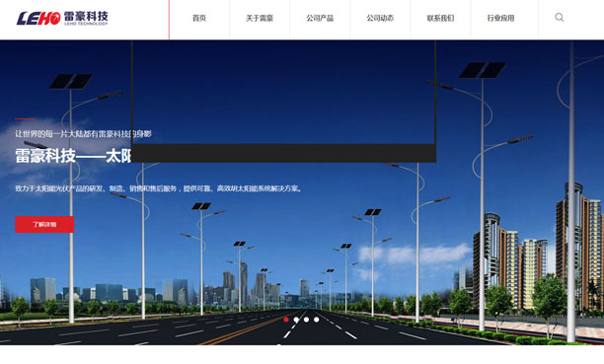Open the 联系我们 menu item
Image resolution: width=604 pixels, height=364 pixels.
click(440, 18)
